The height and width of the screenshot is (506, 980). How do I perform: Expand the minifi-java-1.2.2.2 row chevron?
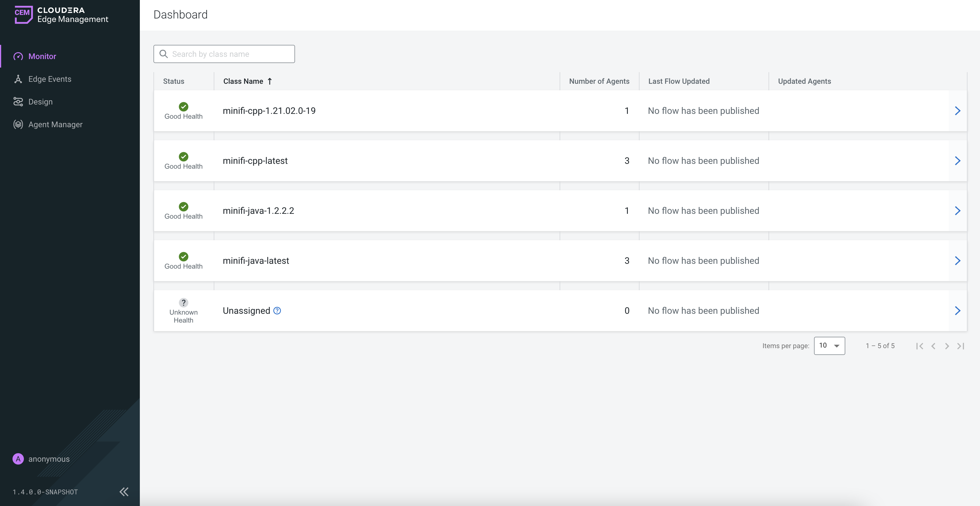[x=957, y=211]
